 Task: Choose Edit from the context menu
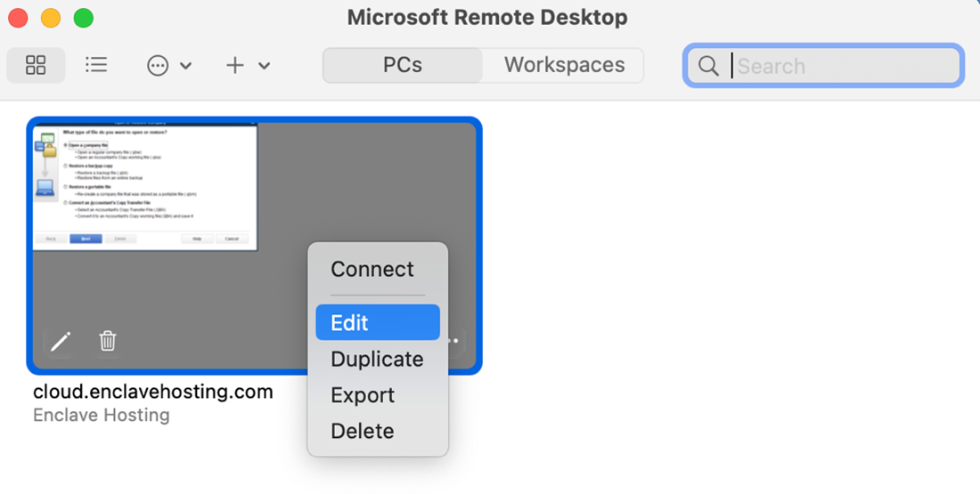tap(378, 322)
